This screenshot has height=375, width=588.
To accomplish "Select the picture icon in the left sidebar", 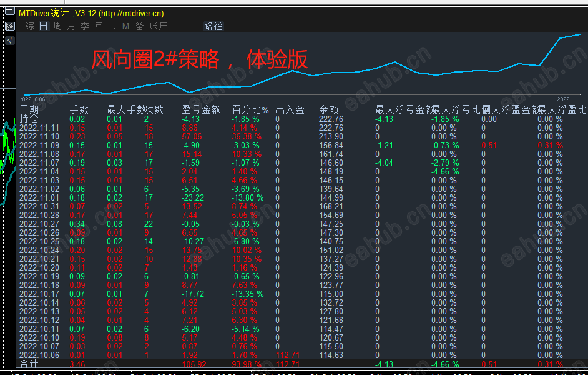I will [x=9, y=26].
